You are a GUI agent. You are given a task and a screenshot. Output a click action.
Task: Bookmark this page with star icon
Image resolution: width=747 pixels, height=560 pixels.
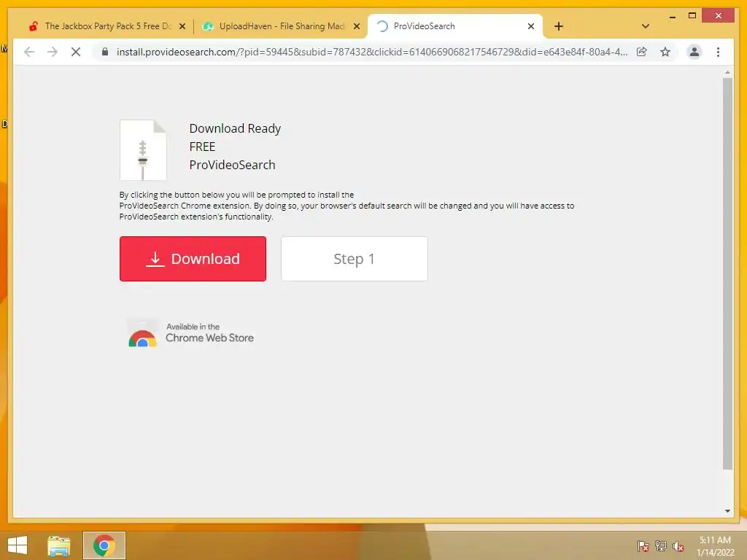(x=665, y=52)
